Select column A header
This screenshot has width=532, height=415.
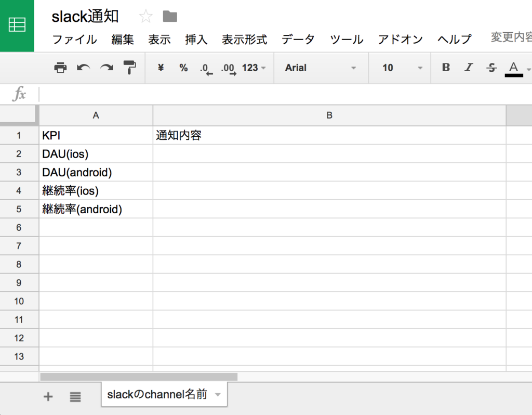[x=96, y=115]
